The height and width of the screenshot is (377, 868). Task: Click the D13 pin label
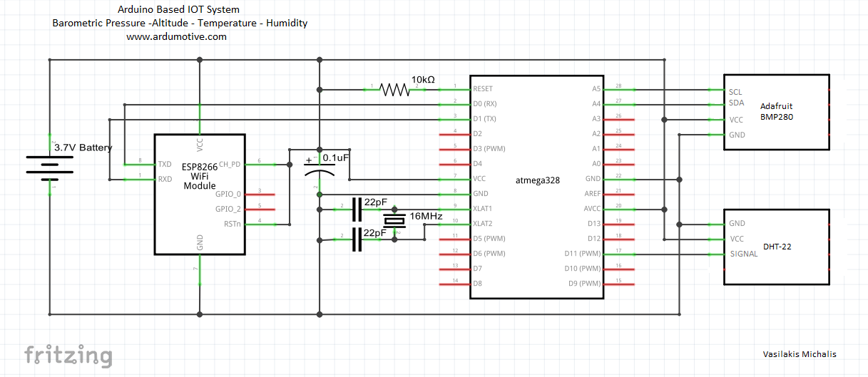[594, 224]
